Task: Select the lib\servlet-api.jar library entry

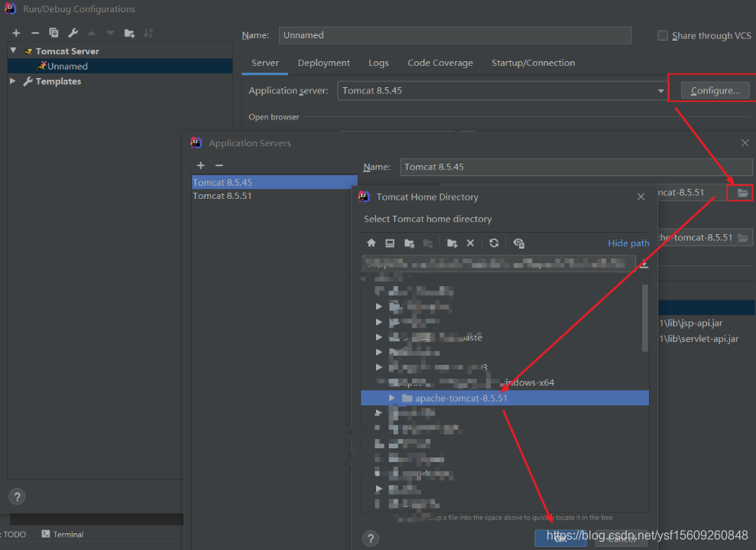Action: tap(699, 339)
